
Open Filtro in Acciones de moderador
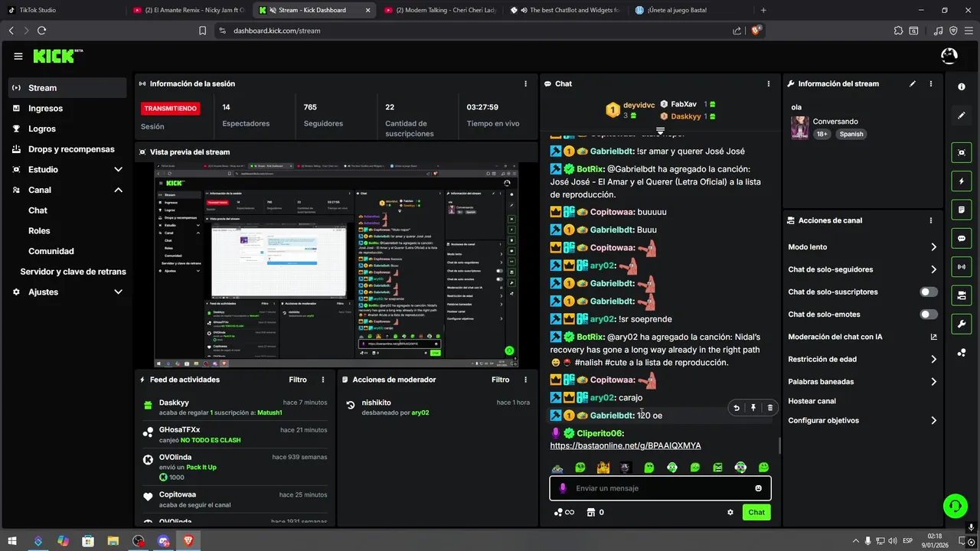[x=500, y=380]
